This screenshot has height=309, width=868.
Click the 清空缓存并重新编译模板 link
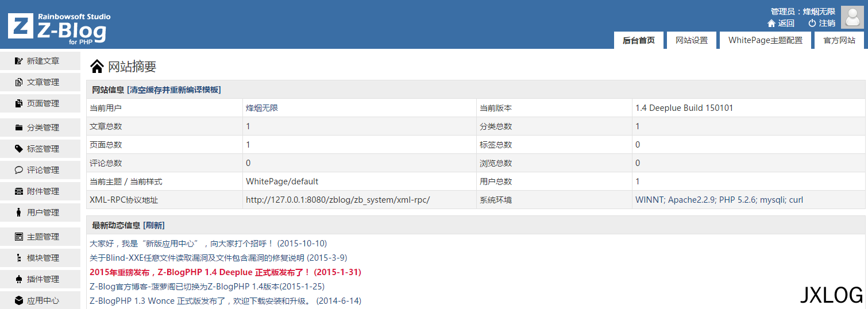[174, 90]
